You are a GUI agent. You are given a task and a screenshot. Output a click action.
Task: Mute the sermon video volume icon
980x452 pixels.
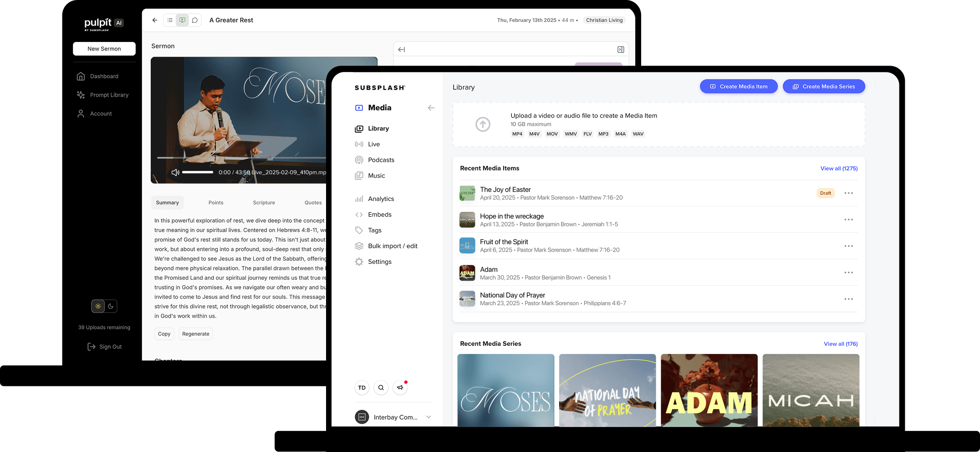(175, 172)
